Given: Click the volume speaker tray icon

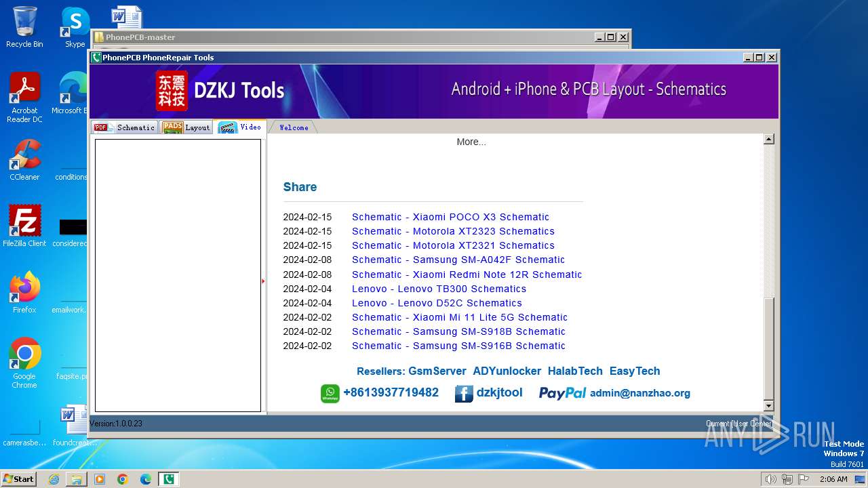Looking at the screenshot, I should 770,479.
